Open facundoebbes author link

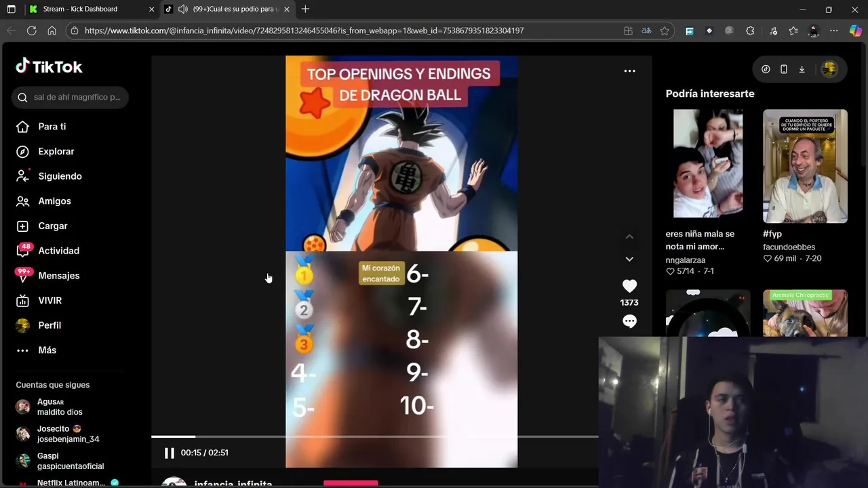pos(789,247)
